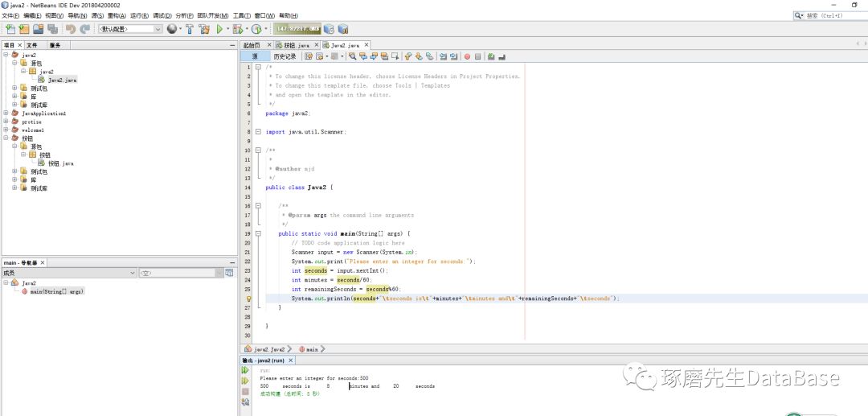Collapse the code fold at line 19
The height and width of the screenshot is (416, 868).
click(258, 234)
